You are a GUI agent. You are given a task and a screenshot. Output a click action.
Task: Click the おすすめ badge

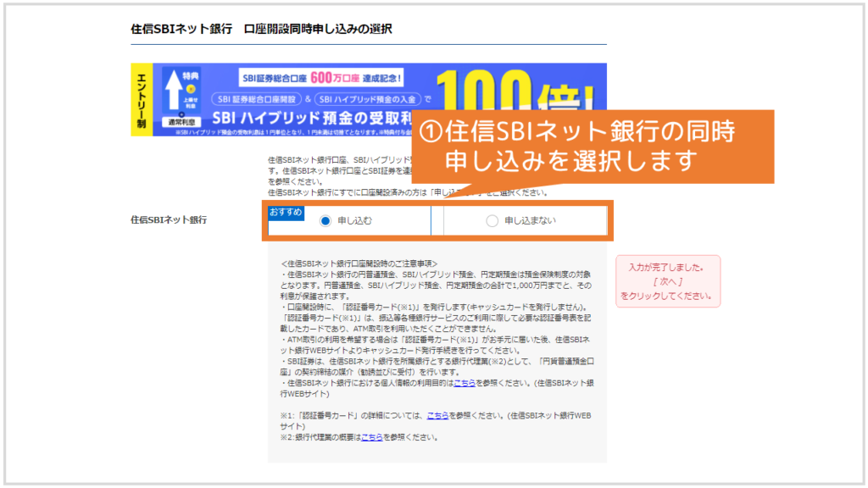pos(286,213)
